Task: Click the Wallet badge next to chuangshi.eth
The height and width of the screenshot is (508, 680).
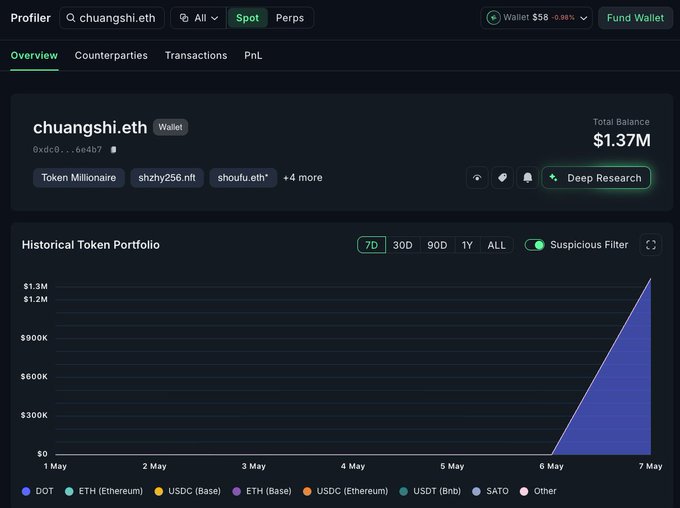Action: [x=170, y=127]
